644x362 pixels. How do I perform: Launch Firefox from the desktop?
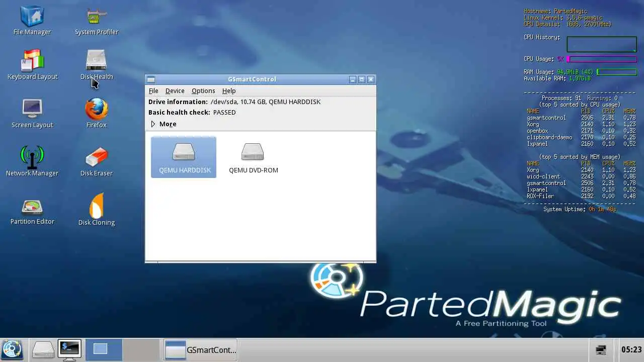pyautogui.click(x=96, y=113)
